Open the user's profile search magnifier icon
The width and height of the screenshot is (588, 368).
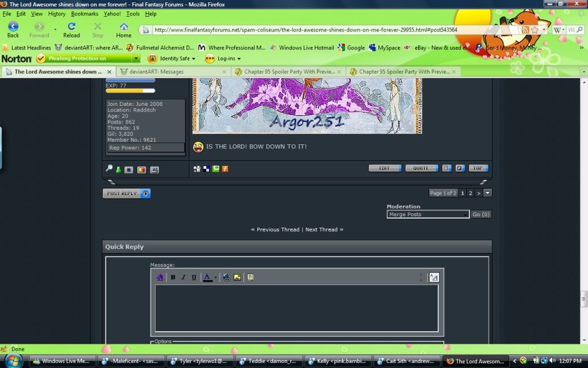(x=109, y=169)
